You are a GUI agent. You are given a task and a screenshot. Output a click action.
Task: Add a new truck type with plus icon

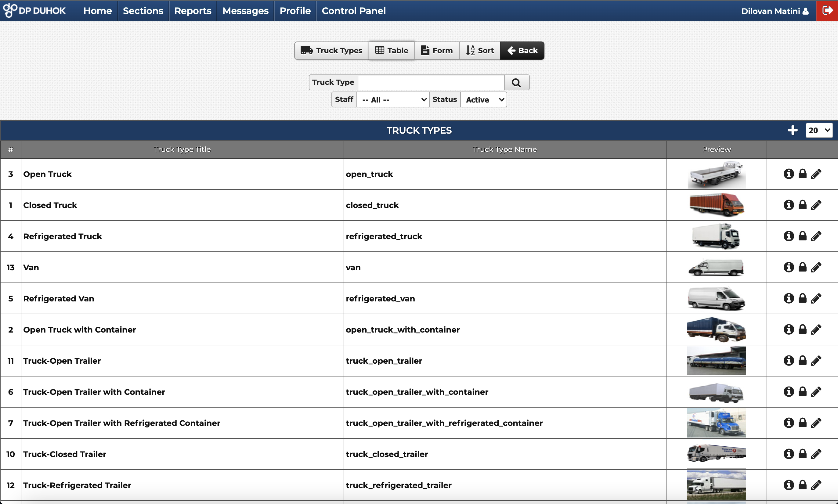click(x=793, y=130)
